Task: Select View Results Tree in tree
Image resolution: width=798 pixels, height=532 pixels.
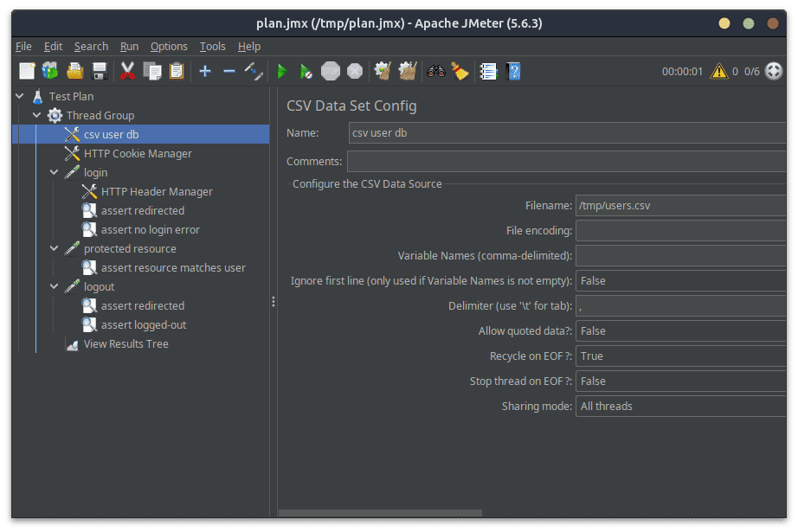Action: point(125,343)
